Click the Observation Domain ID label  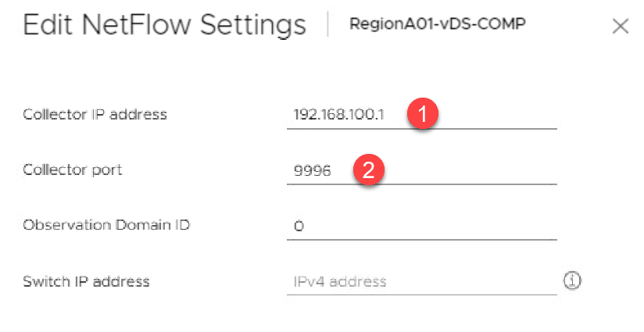tap(107, 225)
